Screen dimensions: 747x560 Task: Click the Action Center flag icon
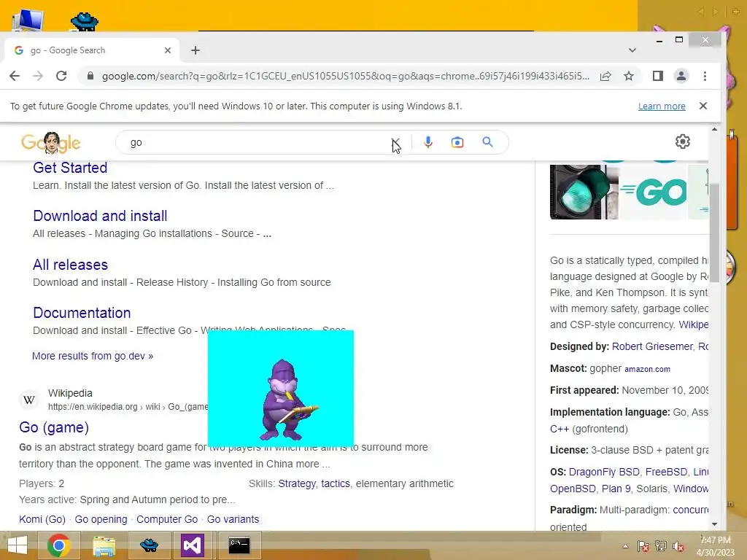[643, 546]
